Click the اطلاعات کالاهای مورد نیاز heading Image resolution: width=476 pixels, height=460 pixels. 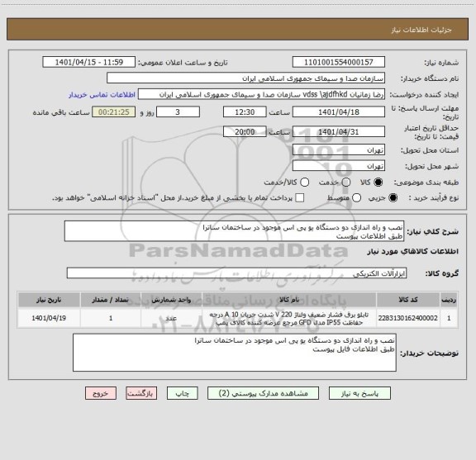413,252
